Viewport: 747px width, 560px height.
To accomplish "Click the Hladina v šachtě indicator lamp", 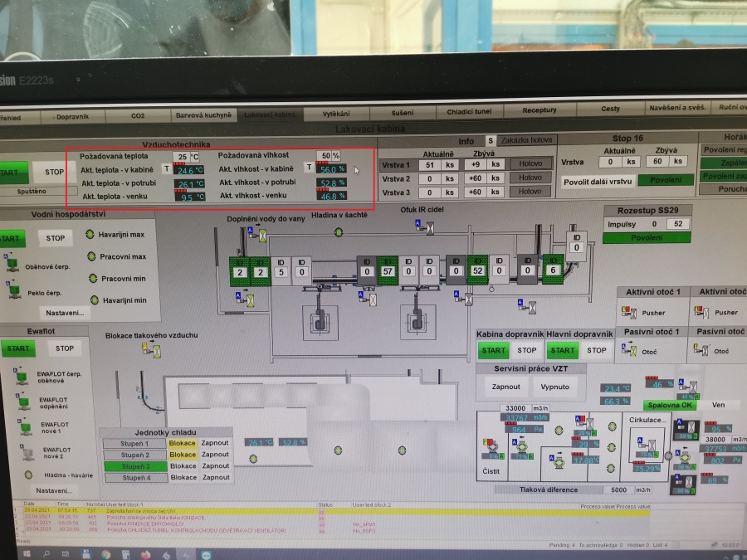I will pos(339,232).
